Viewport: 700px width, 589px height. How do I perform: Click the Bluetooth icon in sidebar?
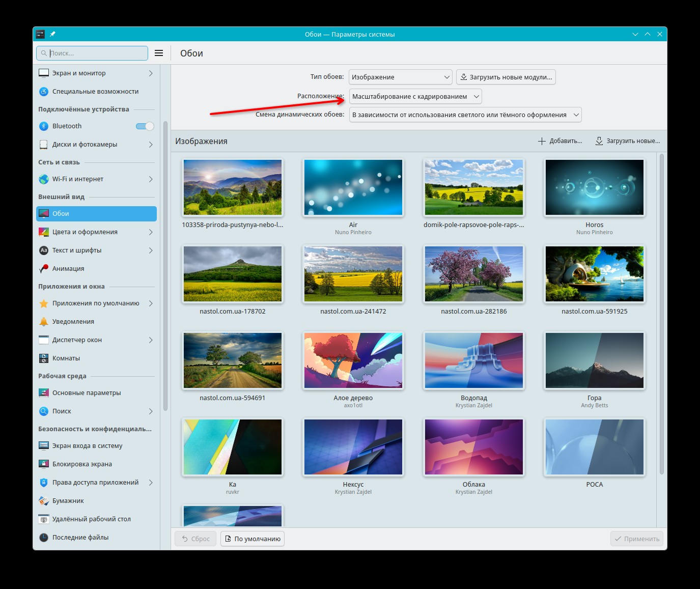coord(44,126)
